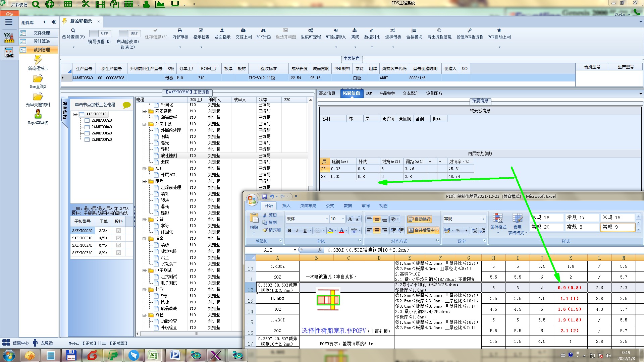Click the 数据对比 toolbar icon

click(x=372, y=31)
